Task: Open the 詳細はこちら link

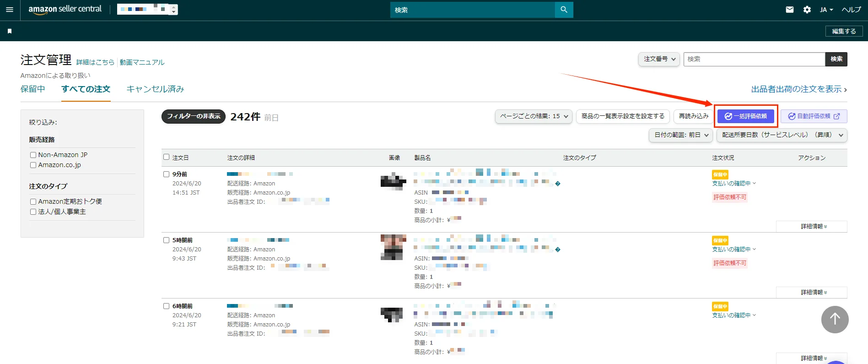Action: pyautogui.click(x=95, y=62)
